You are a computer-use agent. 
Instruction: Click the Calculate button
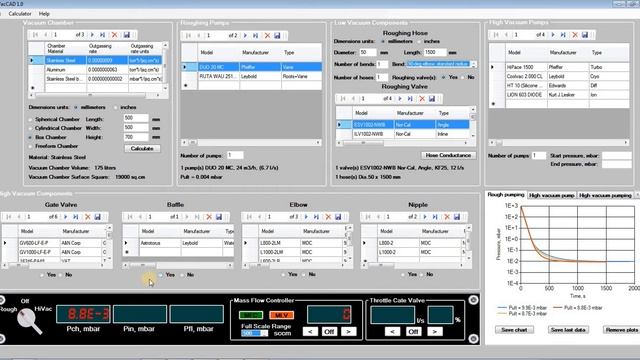(x=142, y=149)
